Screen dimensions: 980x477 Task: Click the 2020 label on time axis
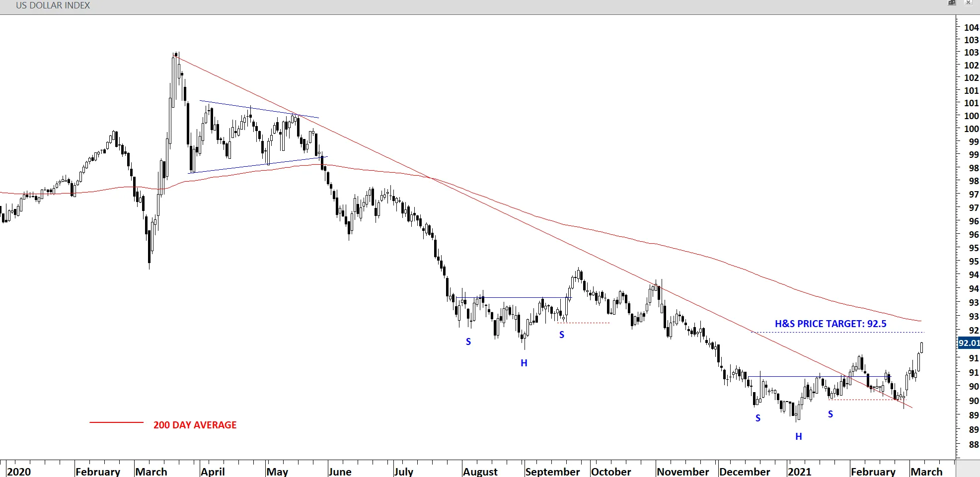19,471
